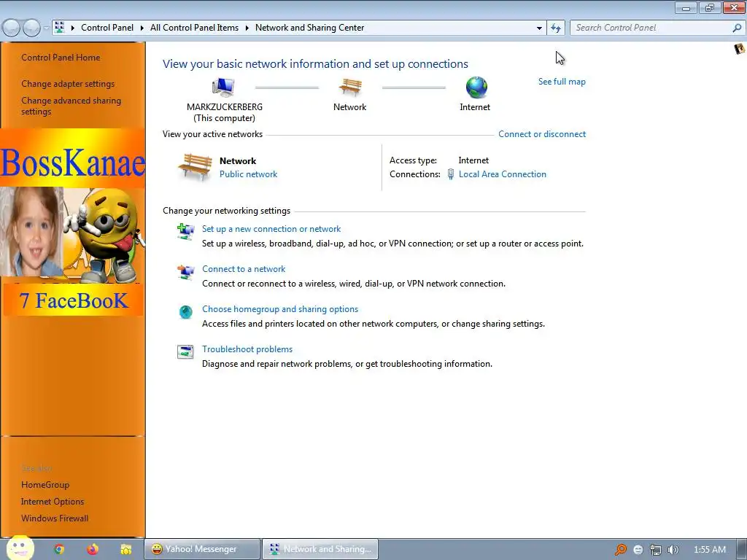Click the MARKZUCKERBERG computer icon
747x560 pixels.
tap(223, 87)
